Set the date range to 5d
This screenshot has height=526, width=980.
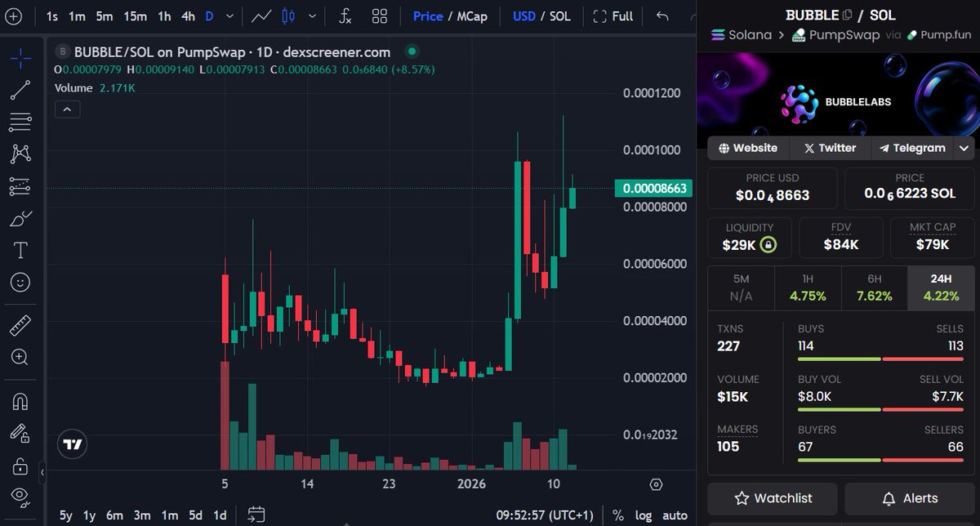195,515
